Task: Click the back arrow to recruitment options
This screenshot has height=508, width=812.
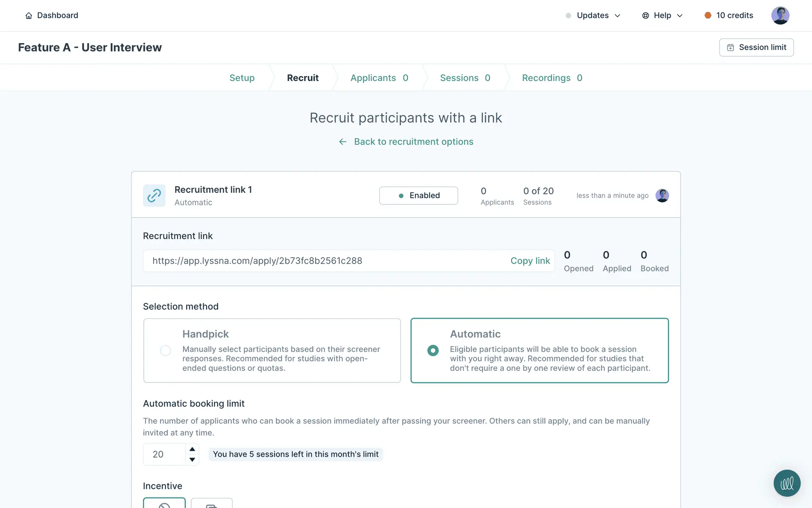Action: tap(343, 142)
